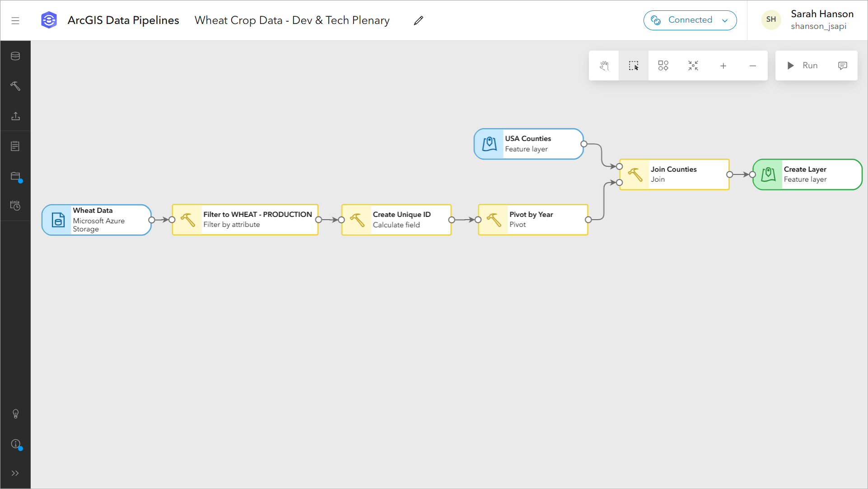Open the Messages log panel
868x489 pixels.
pyautogui.click(x=15, y=146)
